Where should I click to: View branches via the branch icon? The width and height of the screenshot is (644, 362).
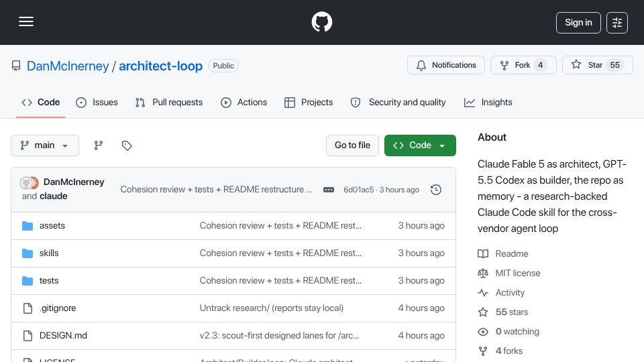point(98,145)
